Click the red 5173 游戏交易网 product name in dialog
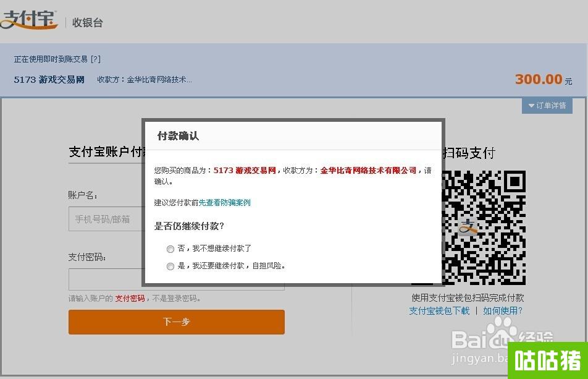588x379 pixels. [245, 171]
